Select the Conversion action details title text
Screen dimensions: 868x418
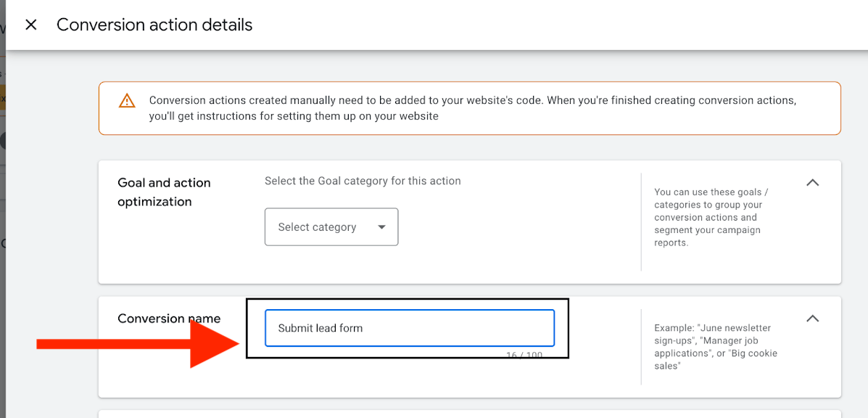[x=154, y=24]
